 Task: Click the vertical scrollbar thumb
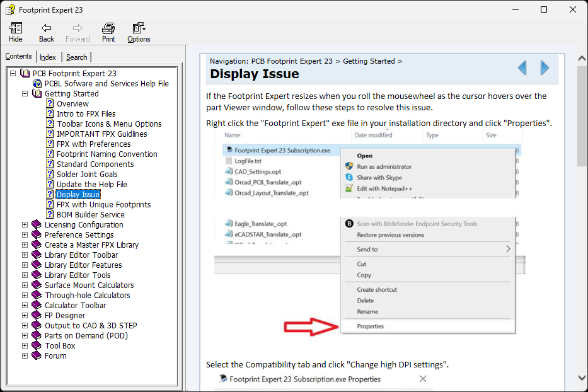(582, 117)
